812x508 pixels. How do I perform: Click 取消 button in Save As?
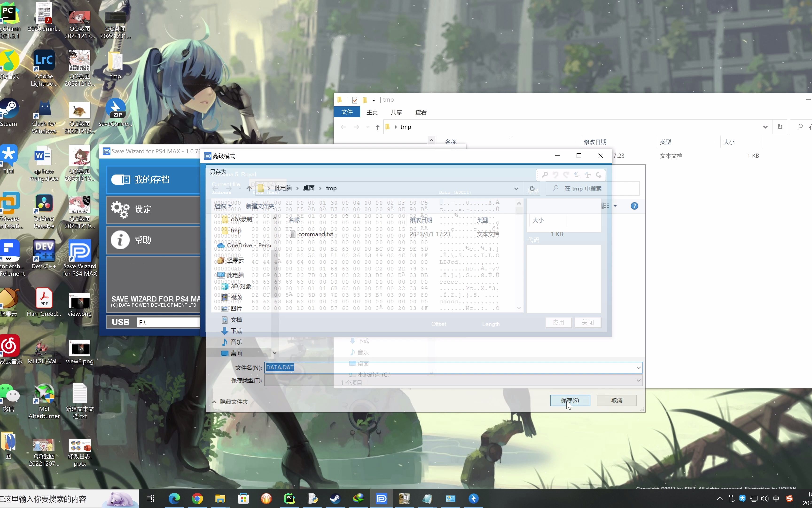pyautogui.click(x=617, y=401)
